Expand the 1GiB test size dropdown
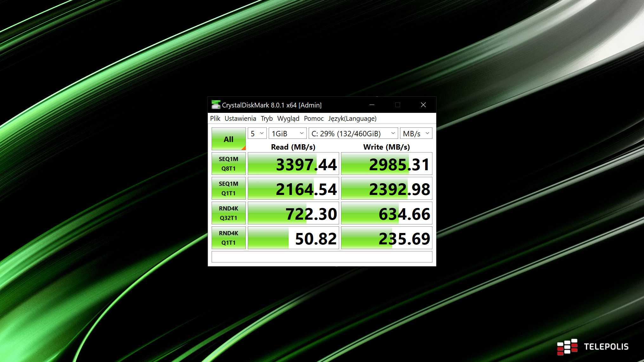644x362 pixels. (287, 133)
